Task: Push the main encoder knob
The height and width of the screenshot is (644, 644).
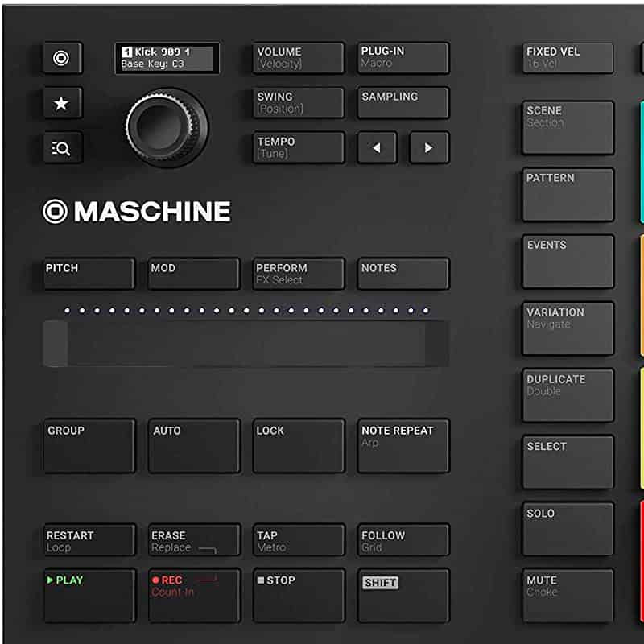Action: coord(167,128)
